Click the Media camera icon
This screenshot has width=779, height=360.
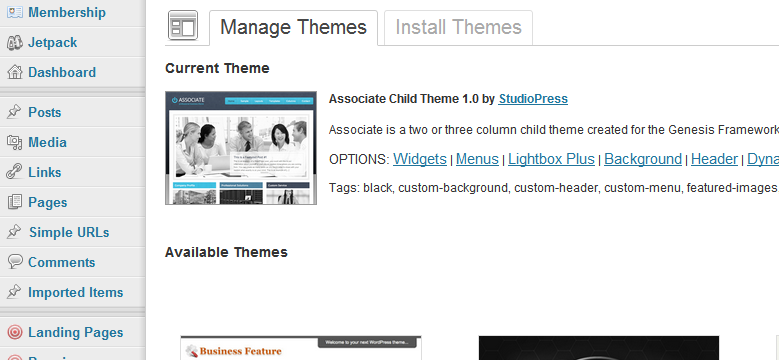(x=14, y=143)
